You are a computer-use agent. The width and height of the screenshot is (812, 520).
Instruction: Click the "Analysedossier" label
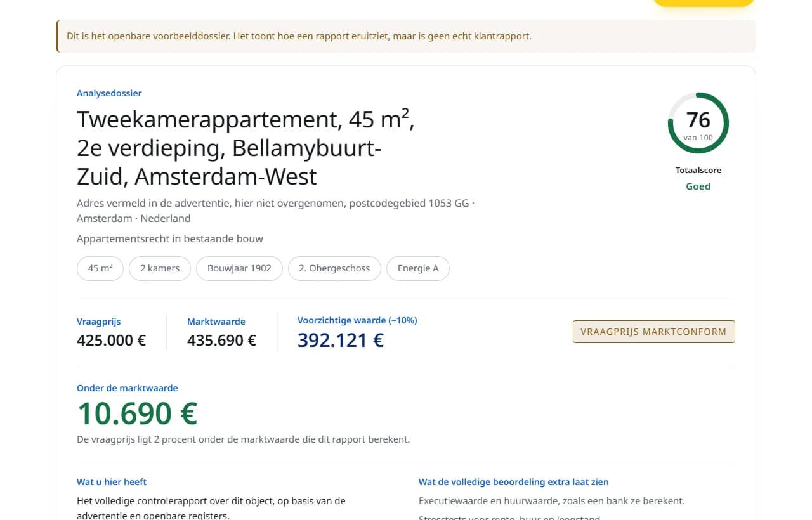coord(109,93)
